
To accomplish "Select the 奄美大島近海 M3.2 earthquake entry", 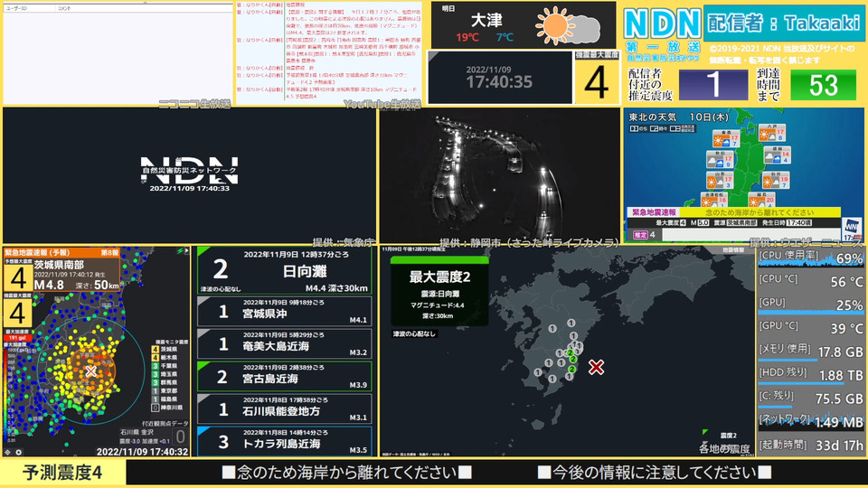I will 285,344.
